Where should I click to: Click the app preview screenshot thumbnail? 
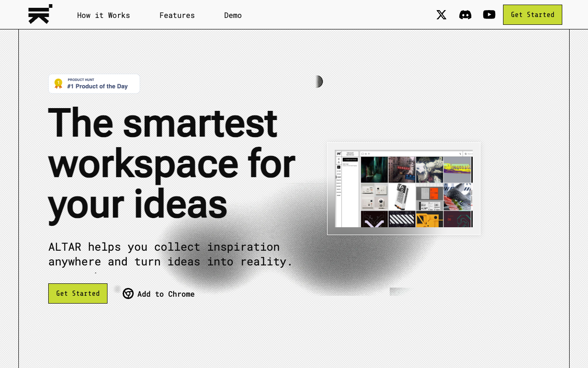pyautogui.click(x=404, y=189)
